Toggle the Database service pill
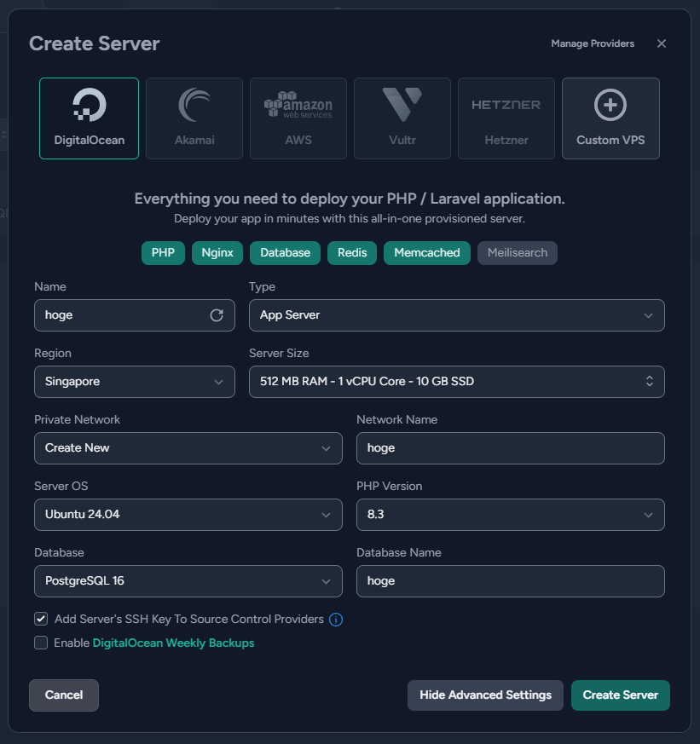This screenshot has width=700, height=744. click(x=286, y=253)
